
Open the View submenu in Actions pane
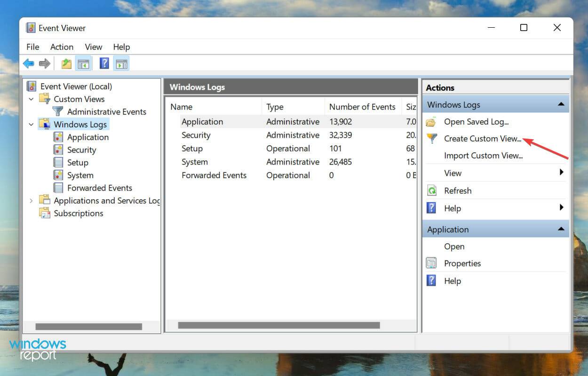pyautogui.click(x=453, y=173)
